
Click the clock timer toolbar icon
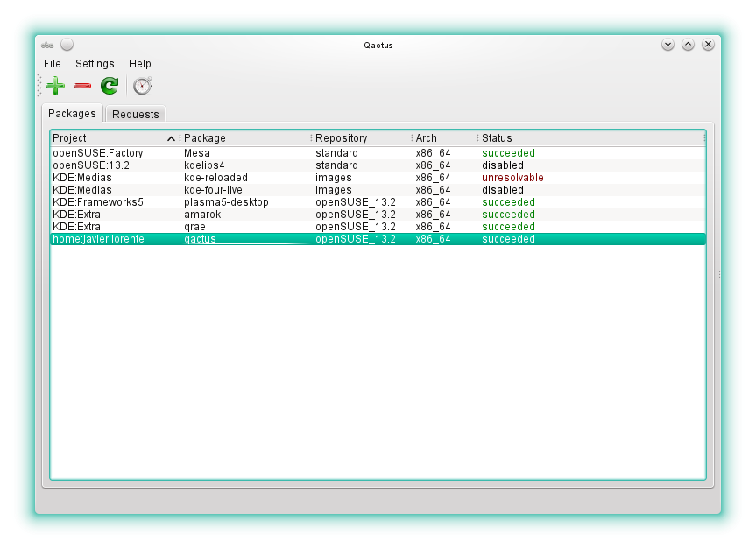(143, 86)
